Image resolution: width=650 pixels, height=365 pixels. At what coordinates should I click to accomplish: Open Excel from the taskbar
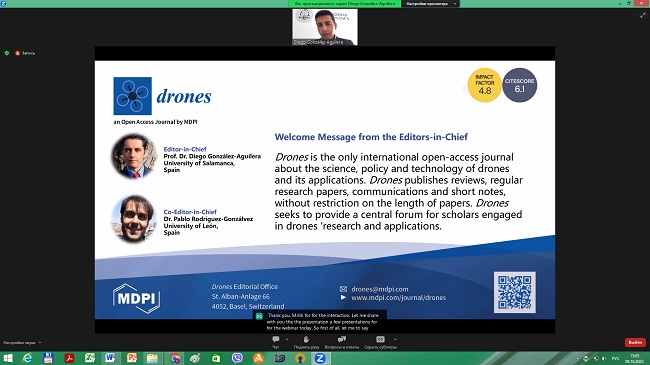click(90, 358)
